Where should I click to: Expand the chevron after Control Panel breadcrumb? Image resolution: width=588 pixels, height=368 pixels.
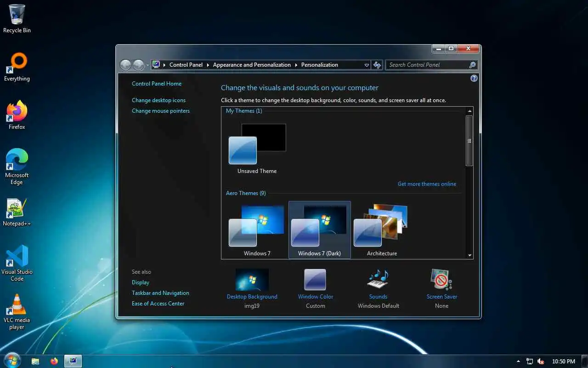click(208, 65)
